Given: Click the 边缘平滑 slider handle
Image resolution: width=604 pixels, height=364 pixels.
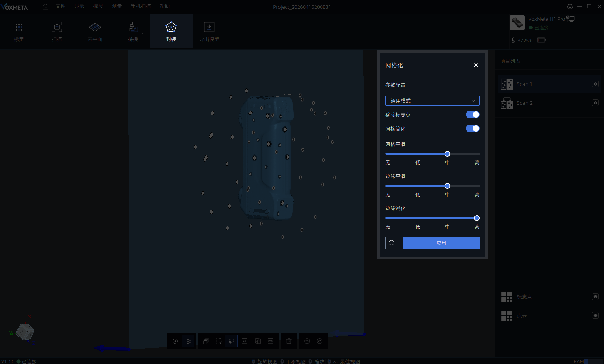Looking at the screenshot, I should coord(447,186).
